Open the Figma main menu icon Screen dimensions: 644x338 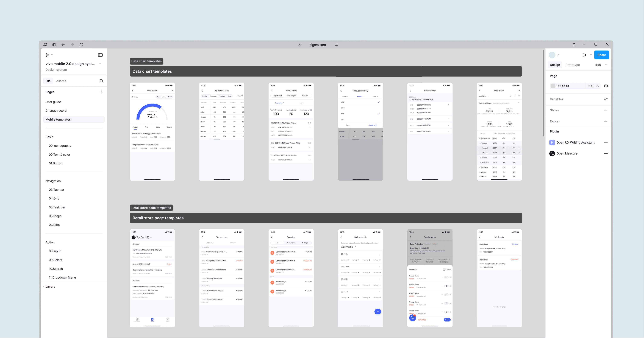48,55
